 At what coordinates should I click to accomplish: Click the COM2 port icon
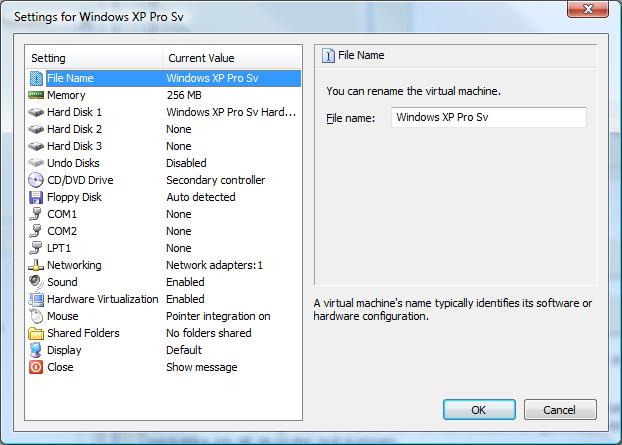point(36,231)
